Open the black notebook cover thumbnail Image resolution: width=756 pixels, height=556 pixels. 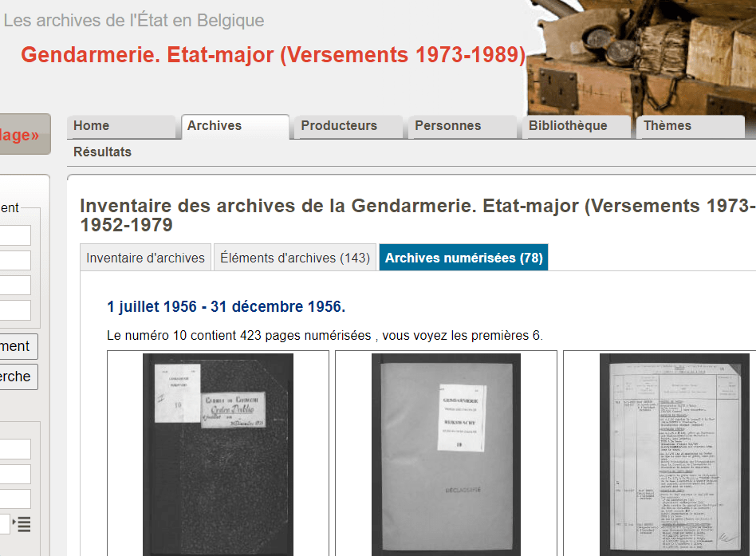pos(218,455)
